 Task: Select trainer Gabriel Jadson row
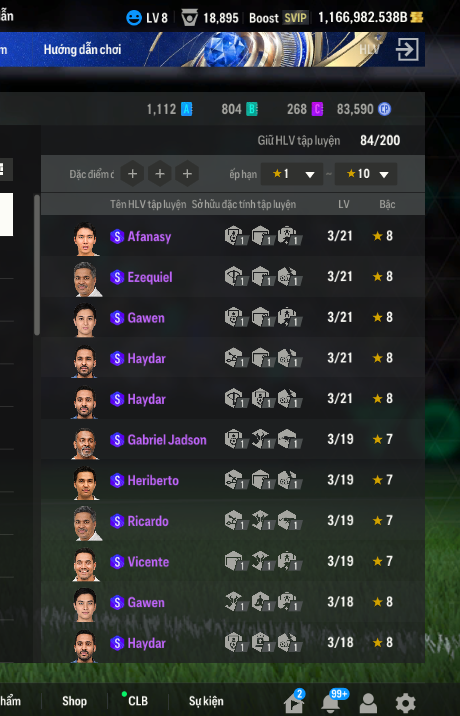[233, 440]
